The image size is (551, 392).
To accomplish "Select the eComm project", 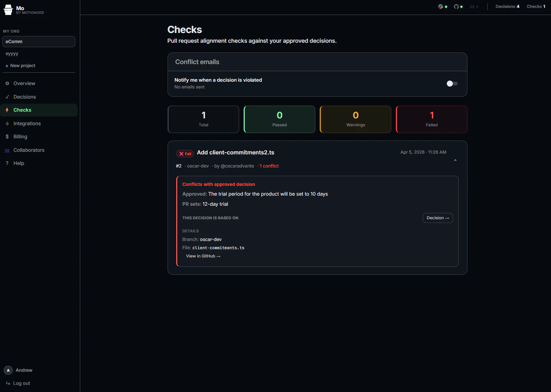I will pos(39,42).
